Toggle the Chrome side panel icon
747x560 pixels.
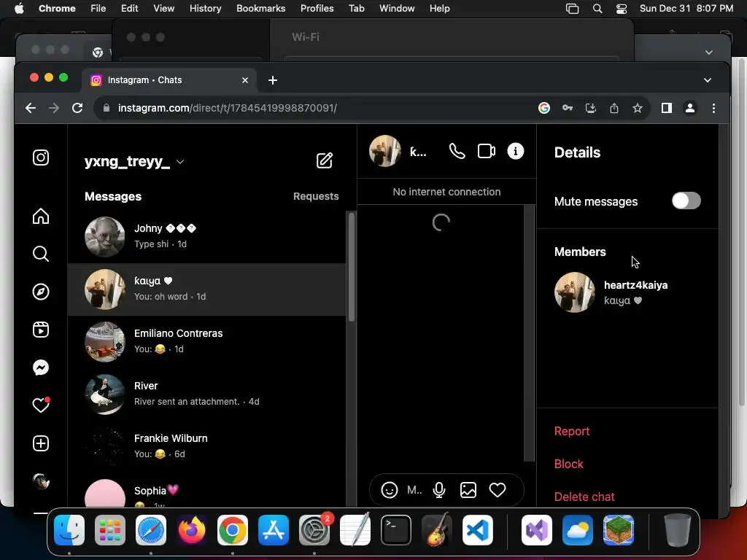[667, 108]
